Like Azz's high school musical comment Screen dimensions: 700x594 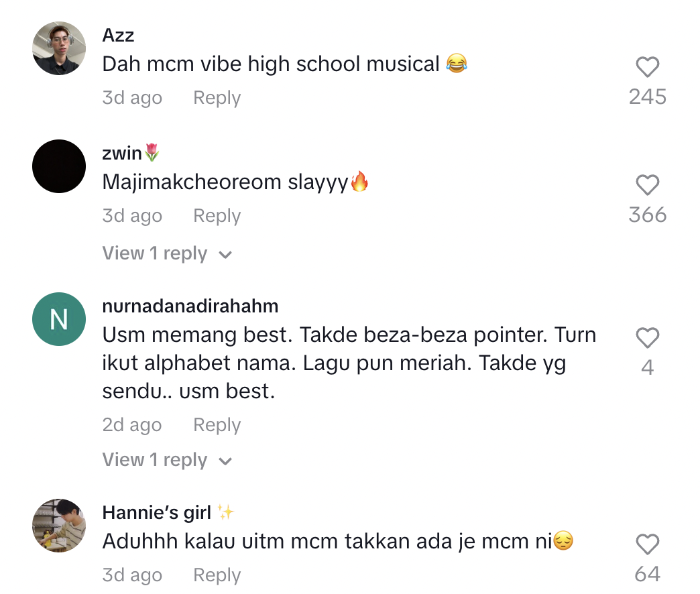[647, 67]
